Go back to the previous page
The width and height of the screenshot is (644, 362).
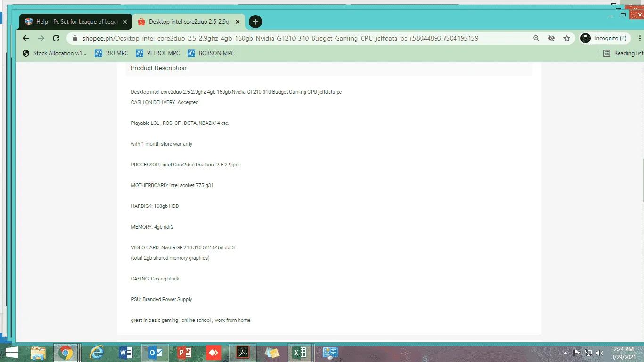point(26,38)
